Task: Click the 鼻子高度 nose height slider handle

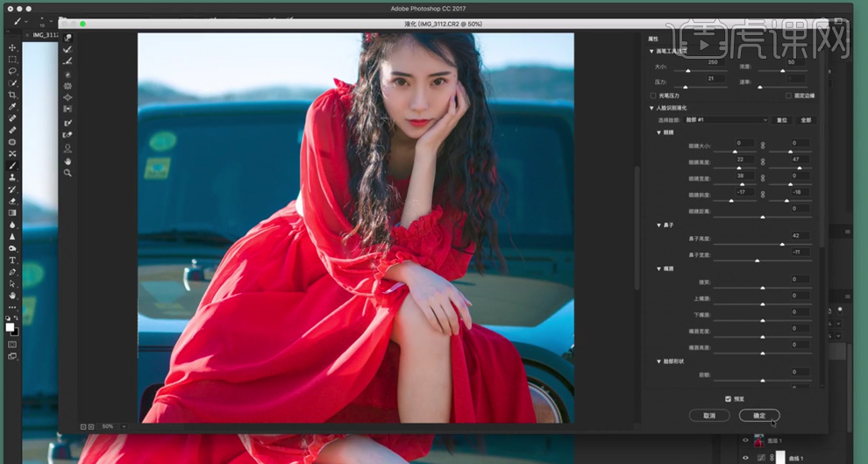Action: (x=782, y=244)
